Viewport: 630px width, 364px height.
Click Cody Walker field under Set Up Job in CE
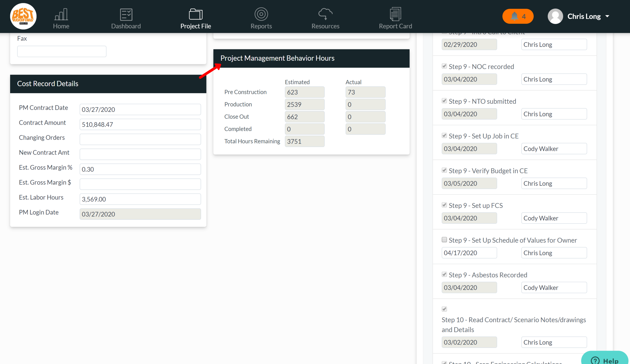(554, 149)
